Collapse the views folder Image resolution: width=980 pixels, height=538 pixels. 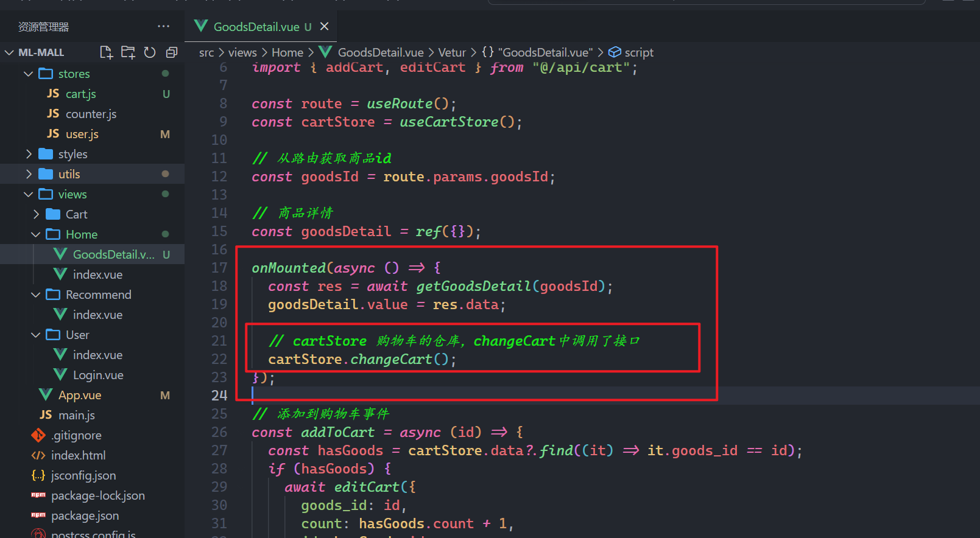coord(28,194)
